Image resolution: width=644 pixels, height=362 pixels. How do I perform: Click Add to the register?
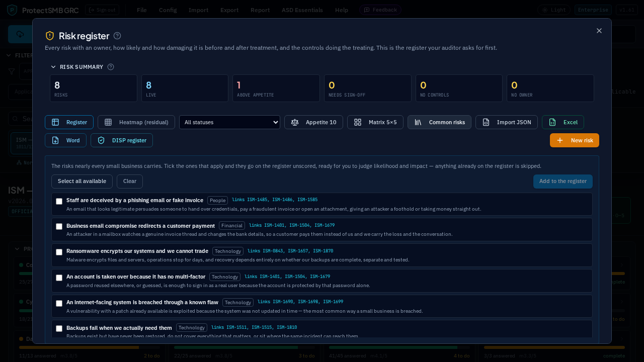tap(563, 182)
